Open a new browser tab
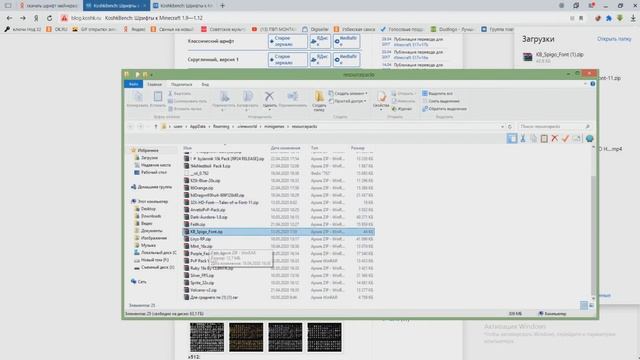Image resolution: width=640 pixels, height=360 pixels. tap(222, 5)
